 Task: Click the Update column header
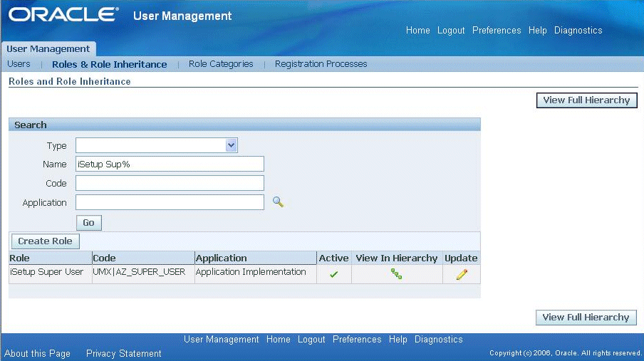pos(461,258)
